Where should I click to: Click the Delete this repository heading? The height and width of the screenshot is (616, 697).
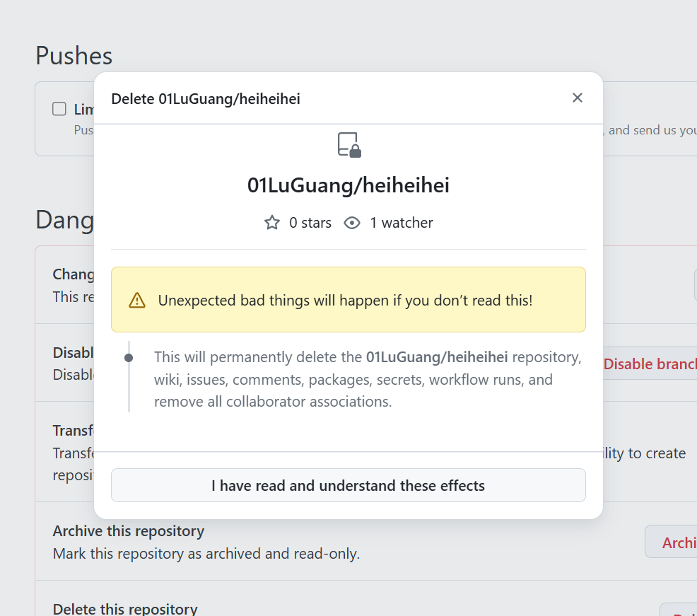tap(125, 609)
